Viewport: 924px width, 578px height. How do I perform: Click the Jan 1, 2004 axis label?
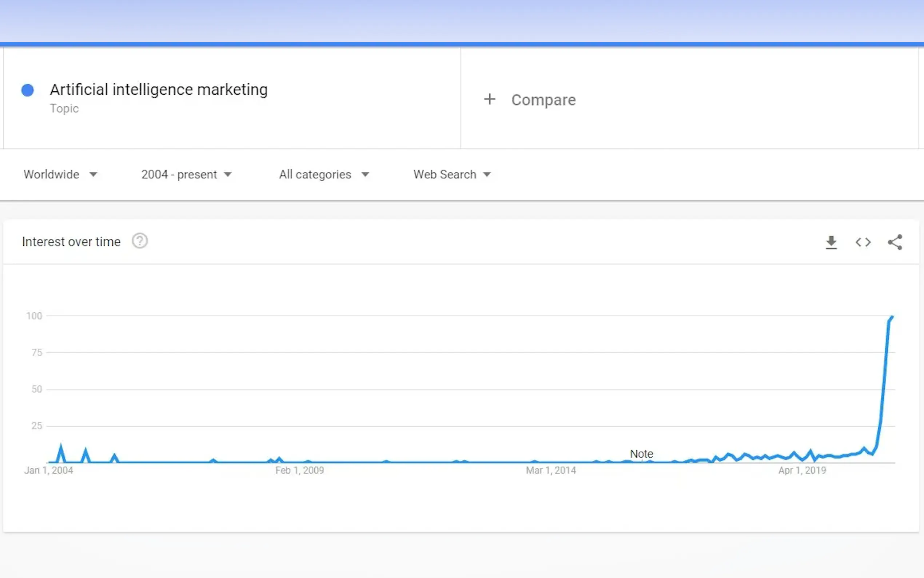point(48,471)
